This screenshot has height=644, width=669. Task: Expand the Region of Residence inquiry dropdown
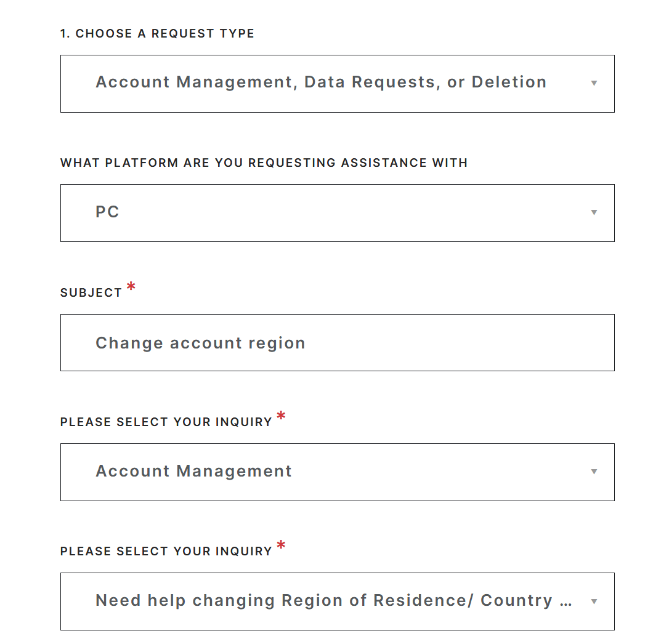[337, 602]
